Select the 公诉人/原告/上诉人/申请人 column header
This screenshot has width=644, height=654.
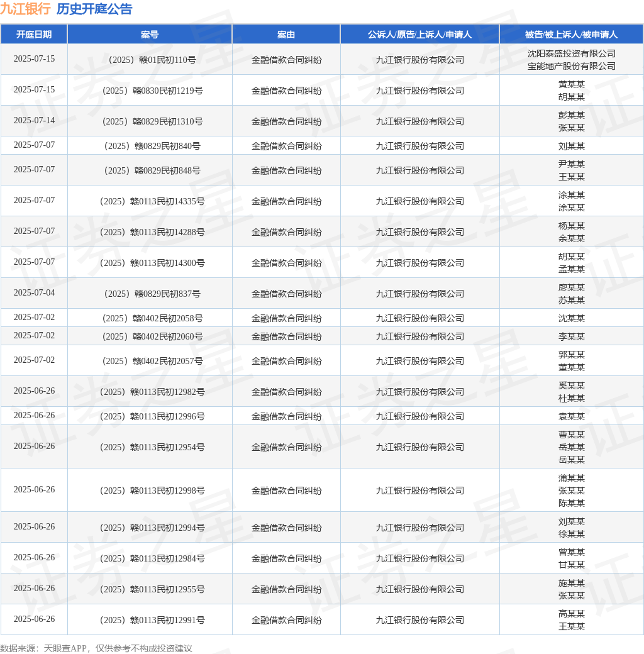click(419, 35)
